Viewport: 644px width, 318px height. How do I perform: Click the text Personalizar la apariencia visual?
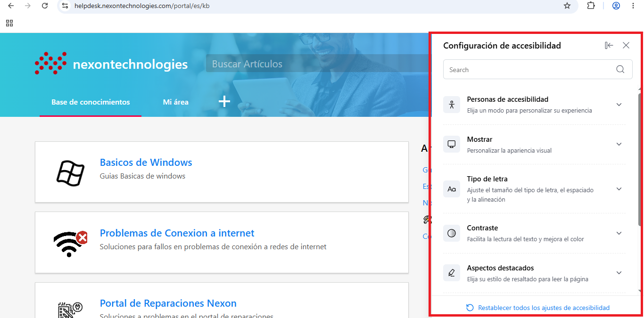tap(509, 151)
